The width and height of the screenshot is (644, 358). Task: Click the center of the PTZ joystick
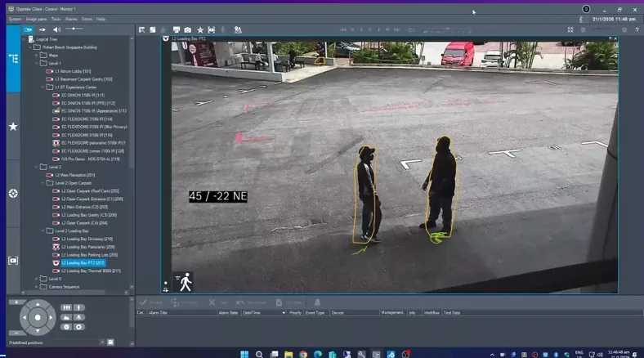tap(38, 317)
